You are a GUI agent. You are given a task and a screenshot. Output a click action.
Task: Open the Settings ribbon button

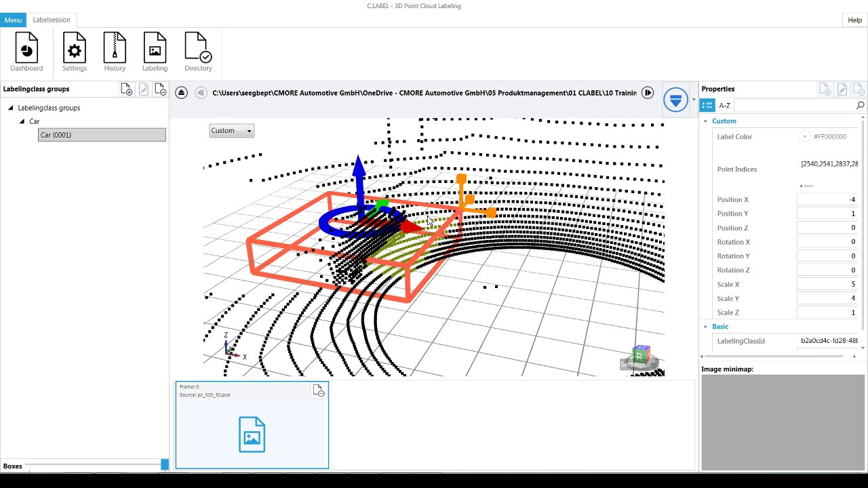point(75,52)
